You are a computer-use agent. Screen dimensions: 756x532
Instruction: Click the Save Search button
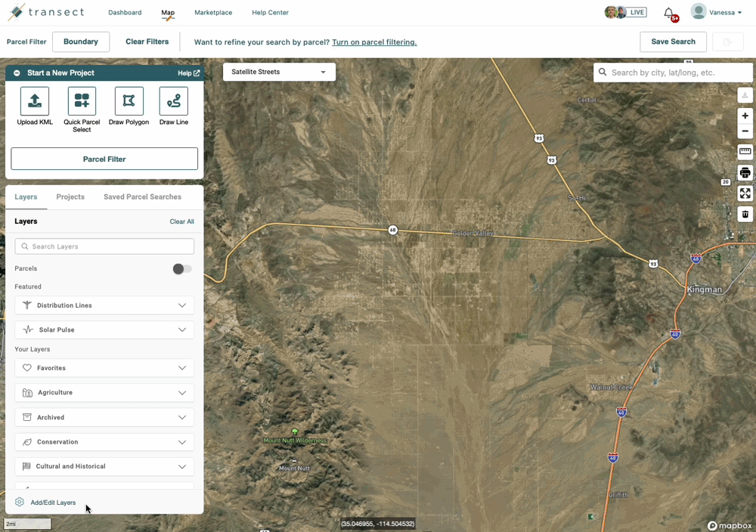(x=673, y=42)
